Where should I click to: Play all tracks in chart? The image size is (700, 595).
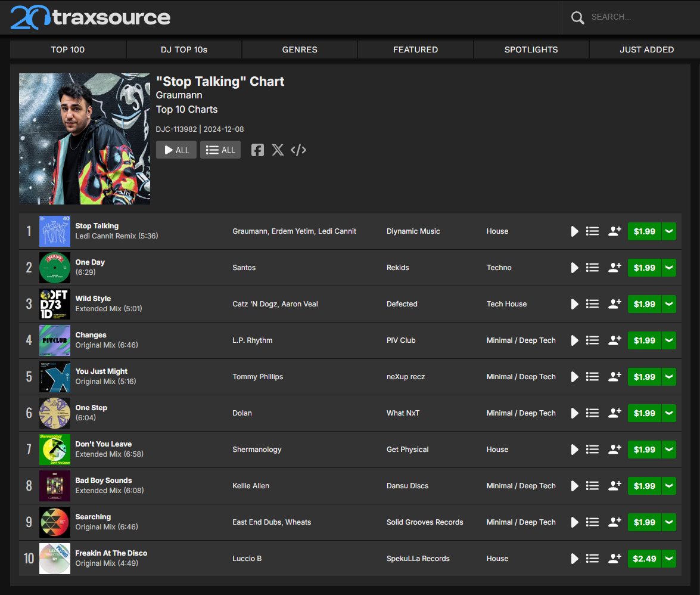(176, 150)
